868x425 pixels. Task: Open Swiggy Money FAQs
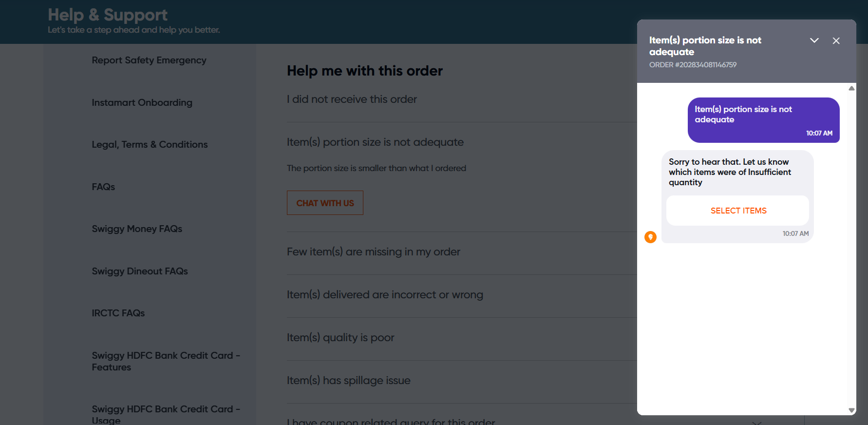[x=137, y=229]
